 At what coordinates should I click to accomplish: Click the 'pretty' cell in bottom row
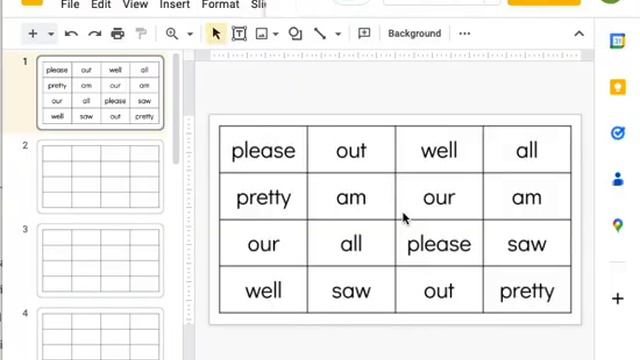[x=527, y=290]
